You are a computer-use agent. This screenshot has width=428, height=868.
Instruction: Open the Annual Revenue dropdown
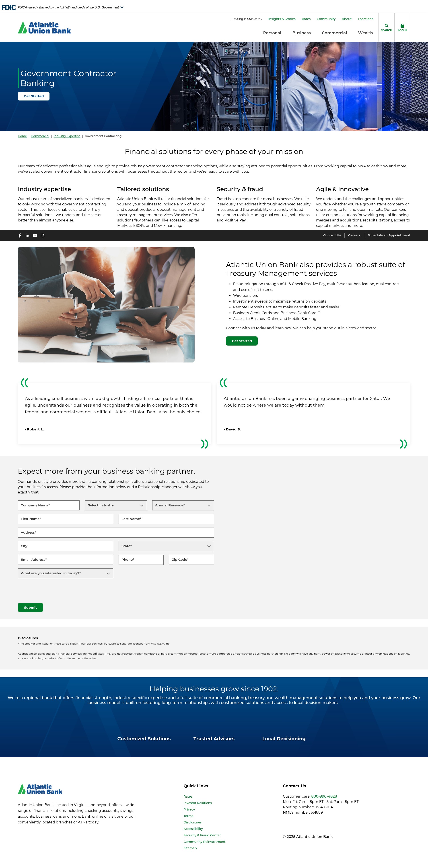[x=183, y=506]
